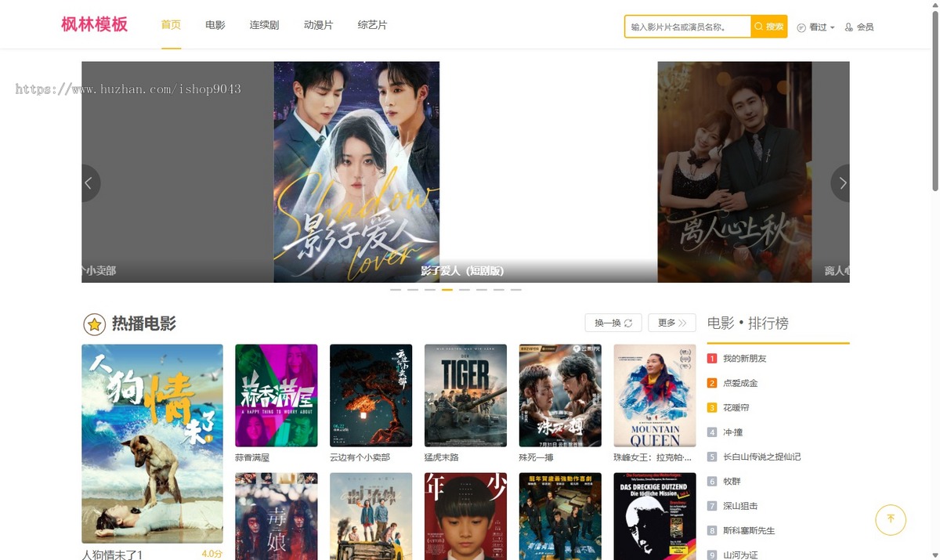Select the first carousel indicator dash
940x560 pixels.
click(x=396, y=290)
